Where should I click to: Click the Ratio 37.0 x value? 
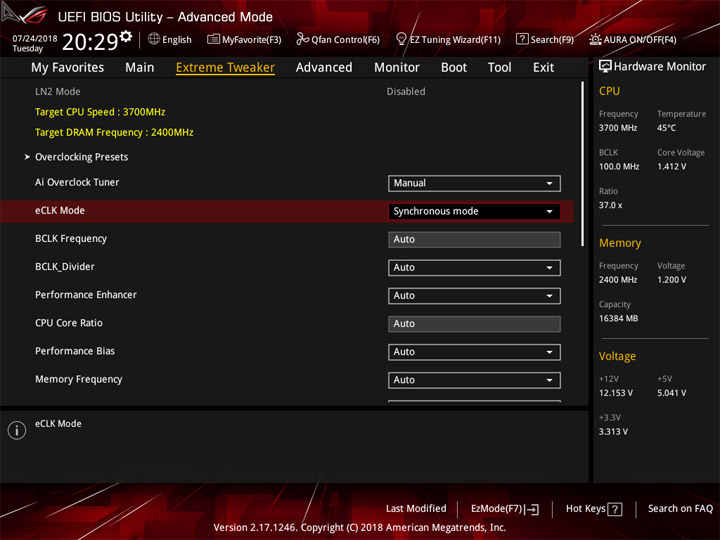(611, 205)
